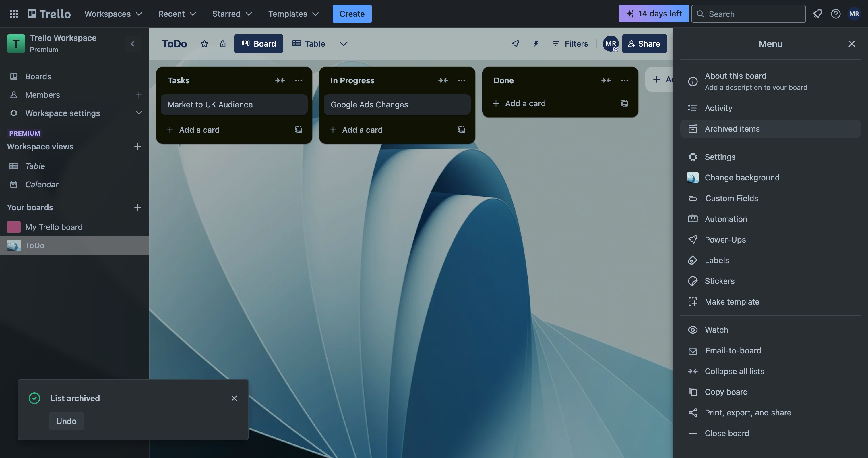868x458 pixels.
Task: Click the MR board member avatar
Action: pyautogui.click(x=611, y=43)
